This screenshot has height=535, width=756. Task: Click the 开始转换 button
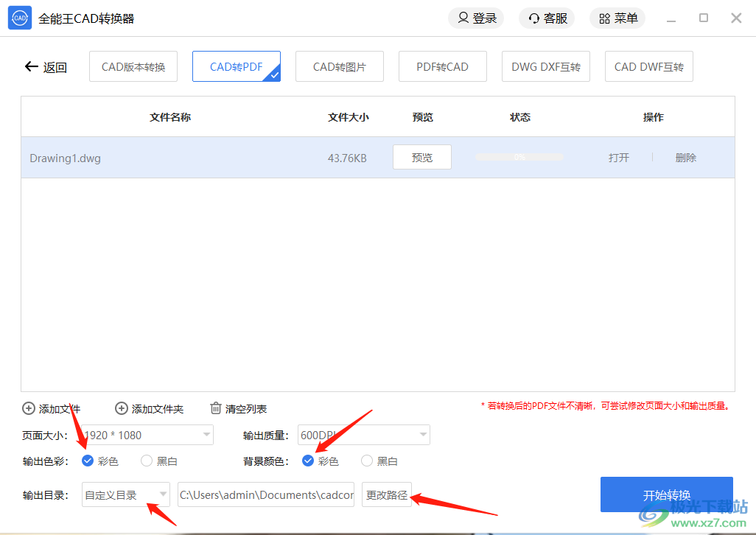click(667, 494)
